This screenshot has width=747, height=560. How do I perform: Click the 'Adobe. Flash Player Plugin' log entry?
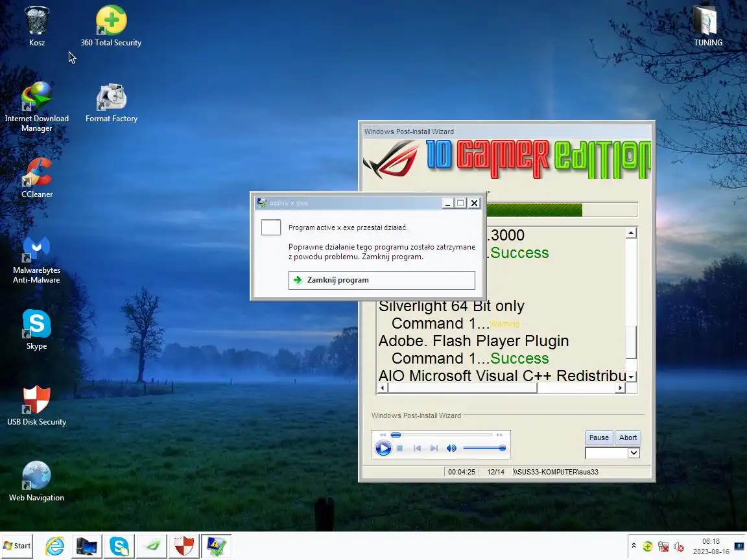pyautogui.click(x=473, y=341)
